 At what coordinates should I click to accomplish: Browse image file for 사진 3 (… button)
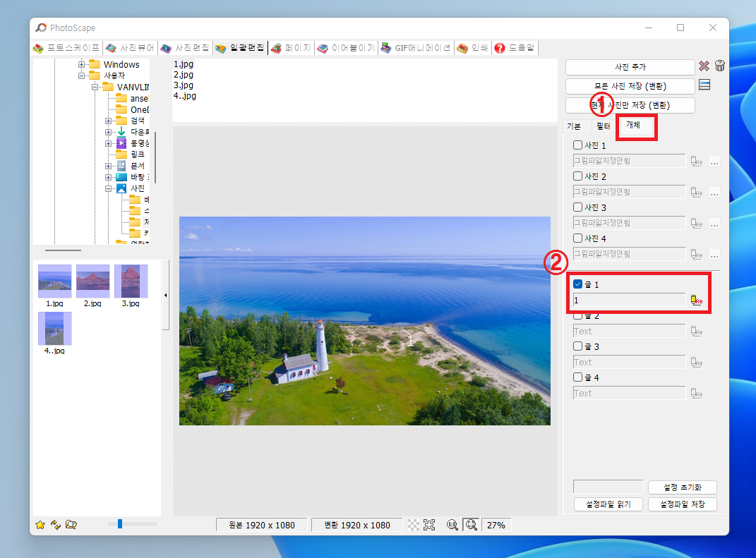click(714, 223)
